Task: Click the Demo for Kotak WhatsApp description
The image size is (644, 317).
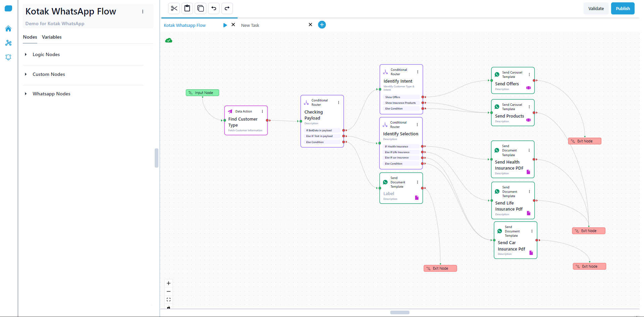Action: (x=55, y=24)
